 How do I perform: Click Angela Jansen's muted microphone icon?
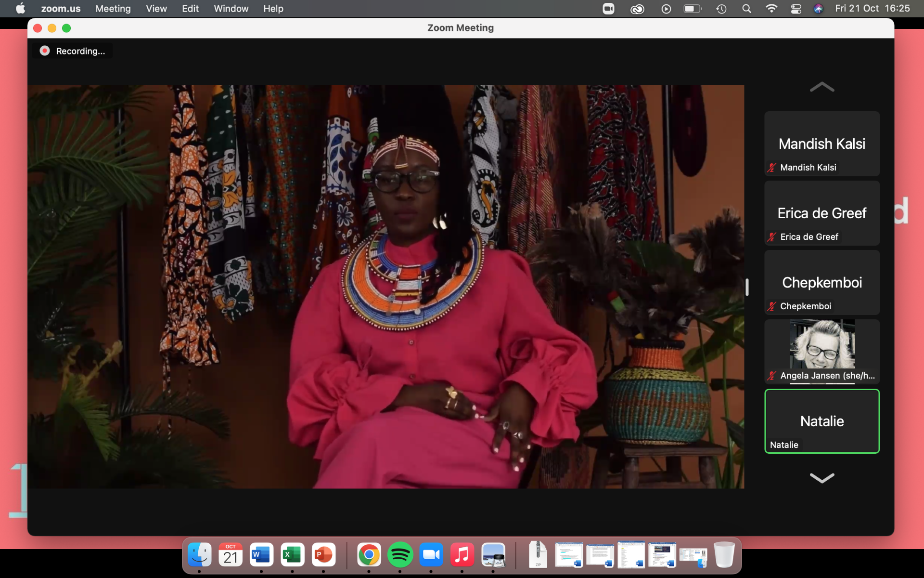pyautogui.click(x=772, y=376)
